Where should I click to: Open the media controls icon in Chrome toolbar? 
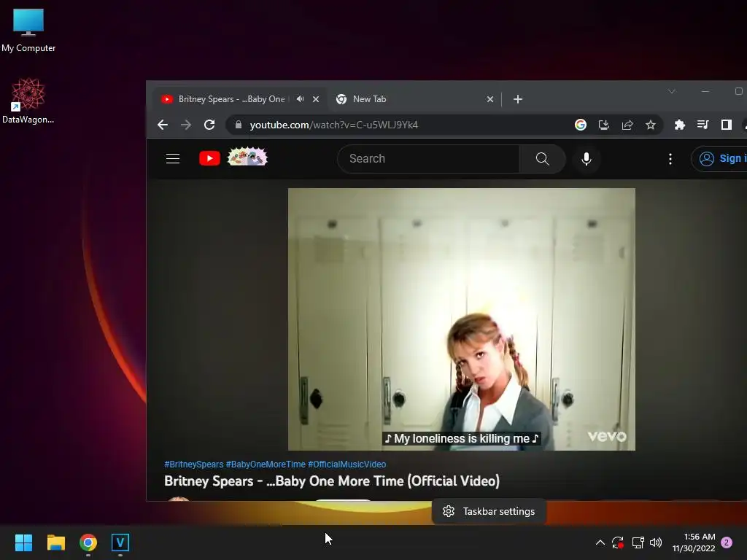[703, 125]
